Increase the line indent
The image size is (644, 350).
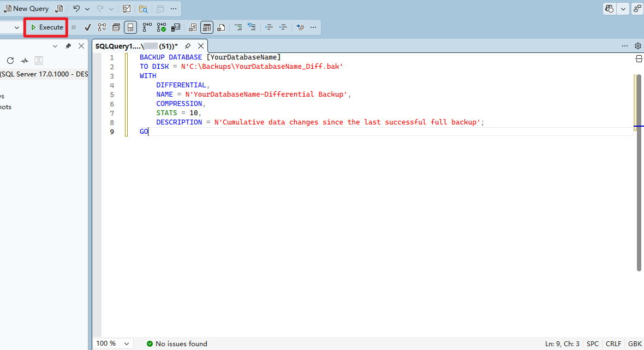pyautogui.click(x=283, y=27)
